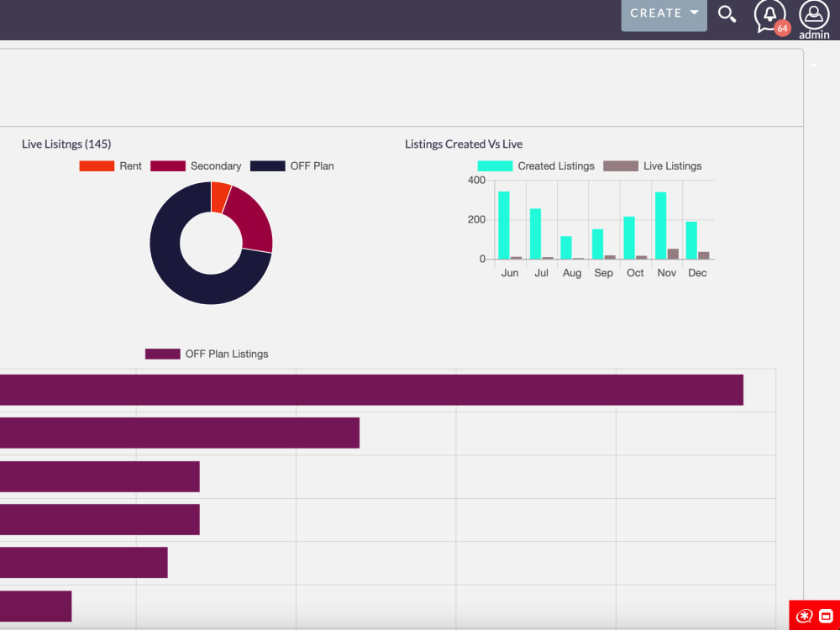Click the donut chart center hole
840x630 pixels.
(x=211, y=243)
